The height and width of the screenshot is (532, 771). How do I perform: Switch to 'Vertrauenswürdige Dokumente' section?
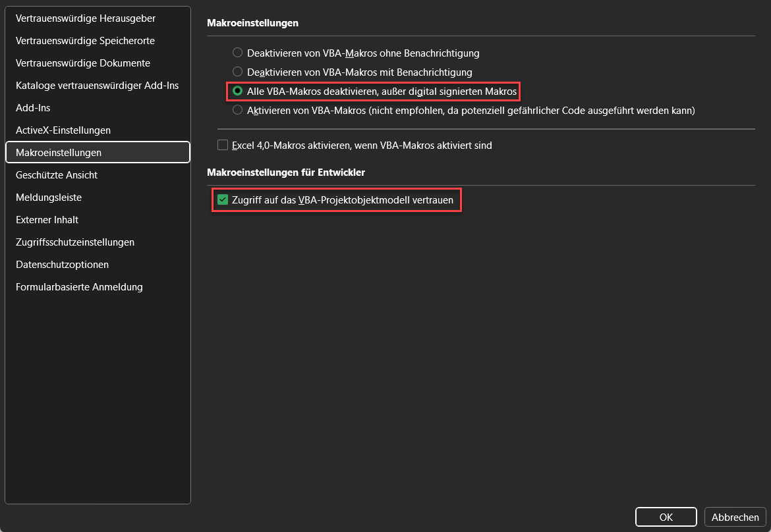coord(98,63)
